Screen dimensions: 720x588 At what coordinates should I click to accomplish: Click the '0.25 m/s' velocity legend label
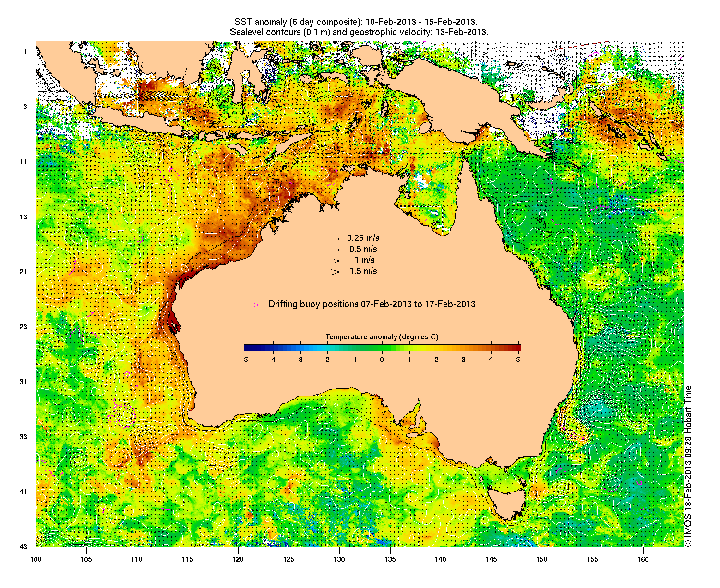(363, 238)
